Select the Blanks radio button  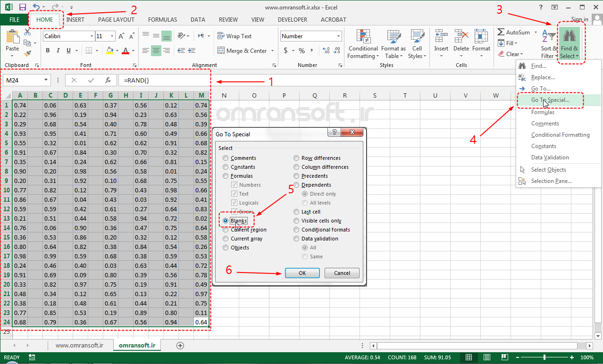pos(226,221)
